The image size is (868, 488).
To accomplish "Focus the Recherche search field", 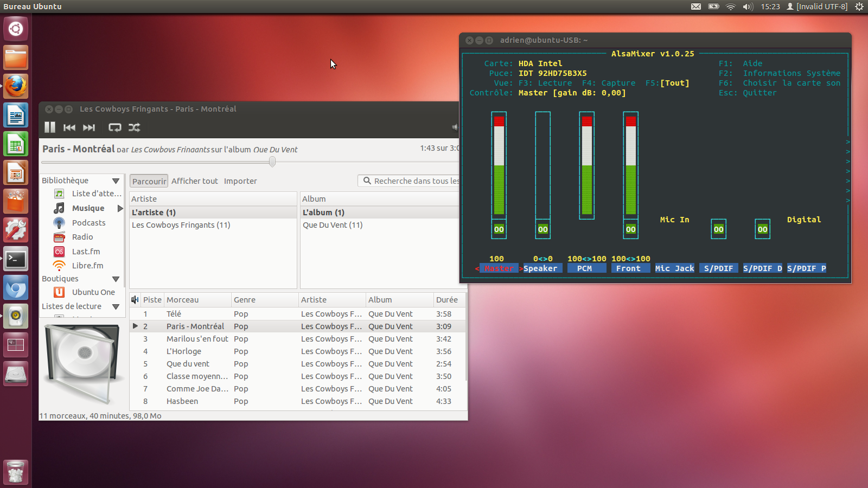I will 410,181.
